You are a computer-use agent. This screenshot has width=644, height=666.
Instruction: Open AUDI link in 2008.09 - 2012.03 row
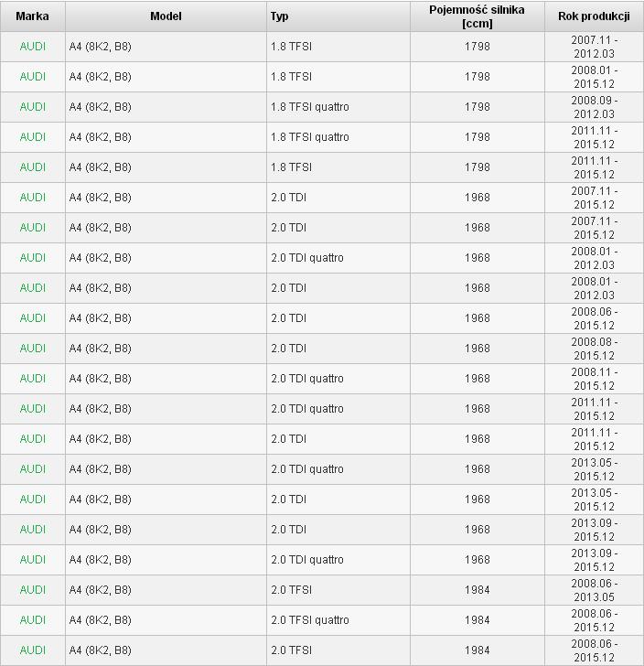point(32,107)
